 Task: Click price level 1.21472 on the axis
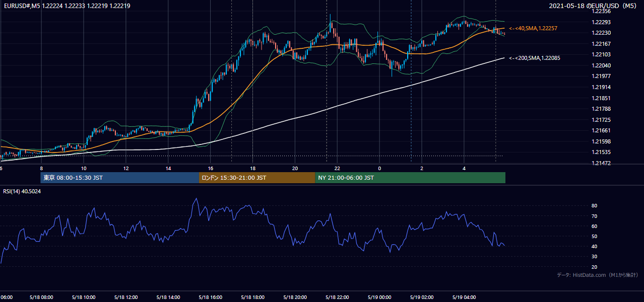tap(601, 163)
